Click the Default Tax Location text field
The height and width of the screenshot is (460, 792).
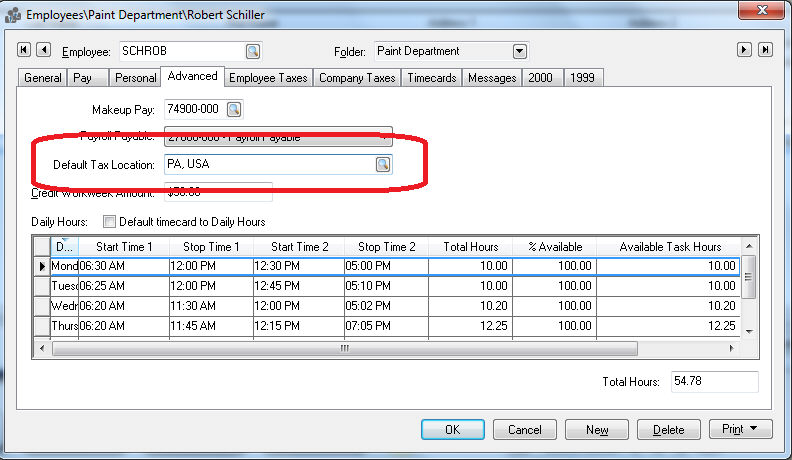(268, 165)
